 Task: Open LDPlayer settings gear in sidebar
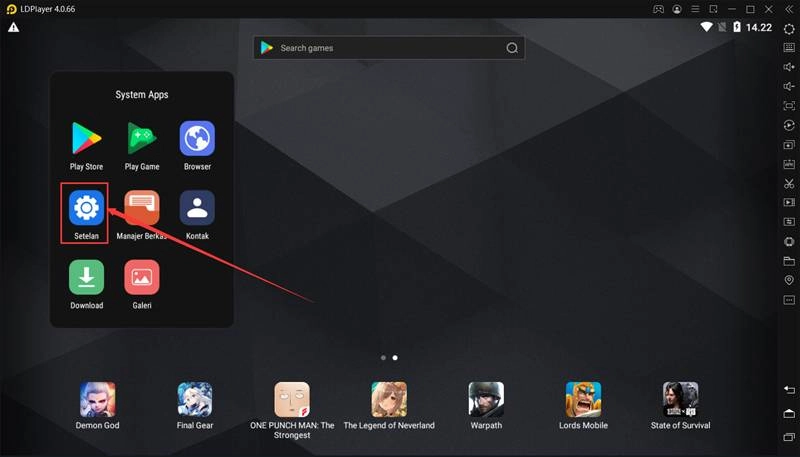click(789, 29)
